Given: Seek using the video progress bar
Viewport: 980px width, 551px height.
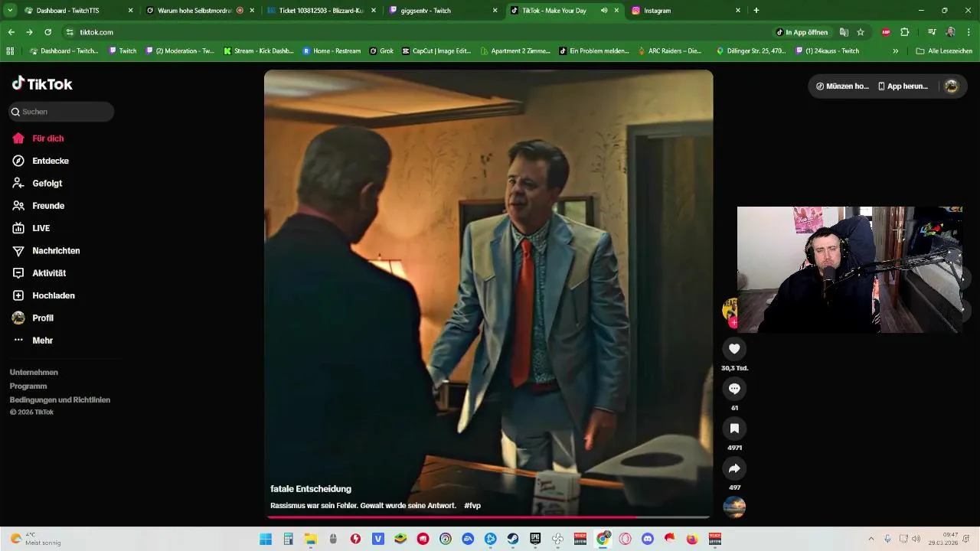Looking at the screenshot, I should [x=488, y=518].
